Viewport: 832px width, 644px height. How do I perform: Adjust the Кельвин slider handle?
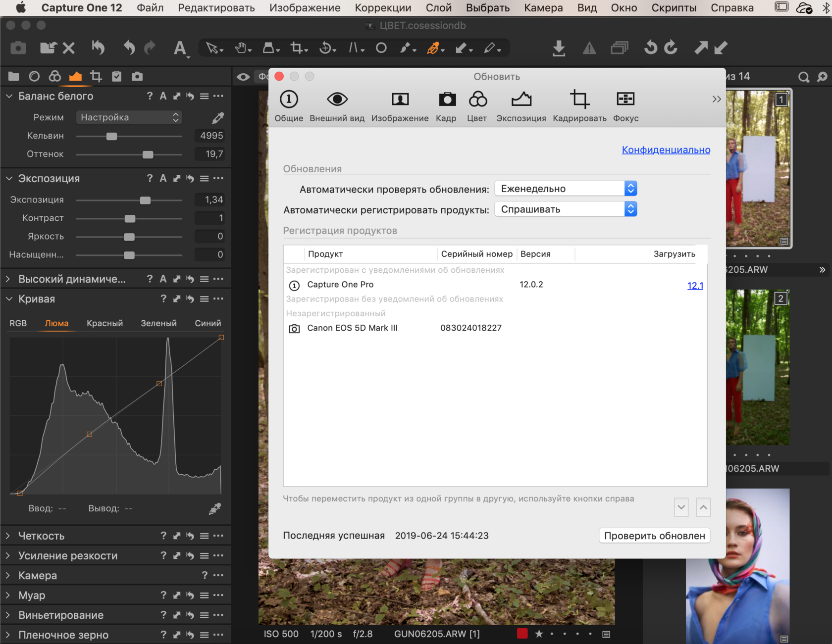tap(112, 136)
